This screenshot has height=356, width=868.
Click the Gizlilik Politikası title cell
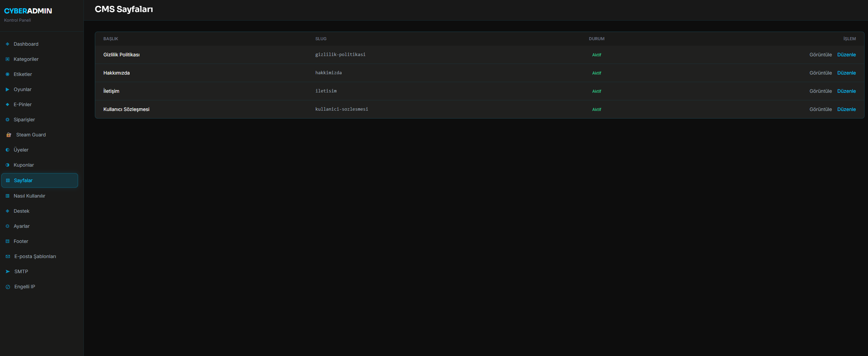(x=121, y=55)
